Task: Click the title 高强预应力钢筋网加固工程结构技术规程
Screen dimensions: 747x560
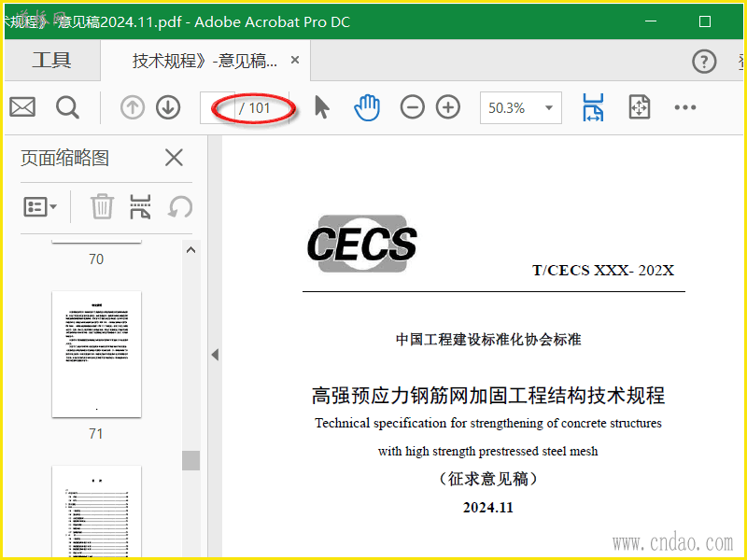Action: (x=488, y=395)
